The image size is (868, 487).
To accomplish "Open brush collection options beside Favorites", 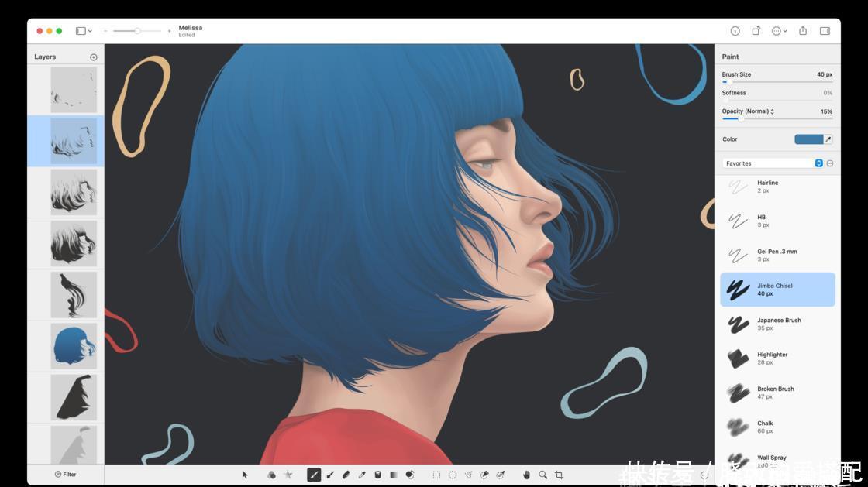I will [830, 163].
